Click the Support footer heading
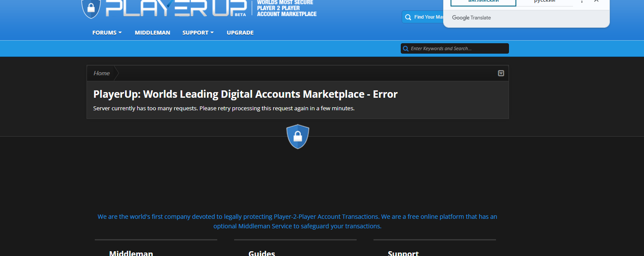Screen dimensions: 644x256 click(403, 253)
